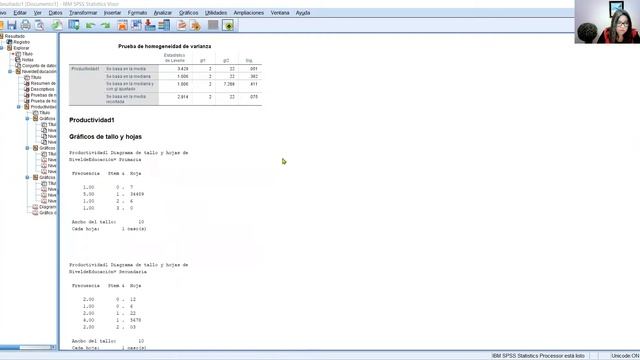The width and height of the screenshot is (640, 360).
Task: Click the 'Gráficos de tallo y hojas' heading
Action: pyautogui.click(x=105, y=137)
